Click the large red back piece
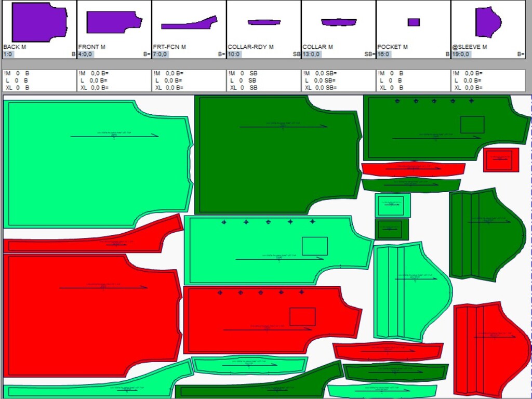This screenshot has height=399, width=532. point(91,314)
